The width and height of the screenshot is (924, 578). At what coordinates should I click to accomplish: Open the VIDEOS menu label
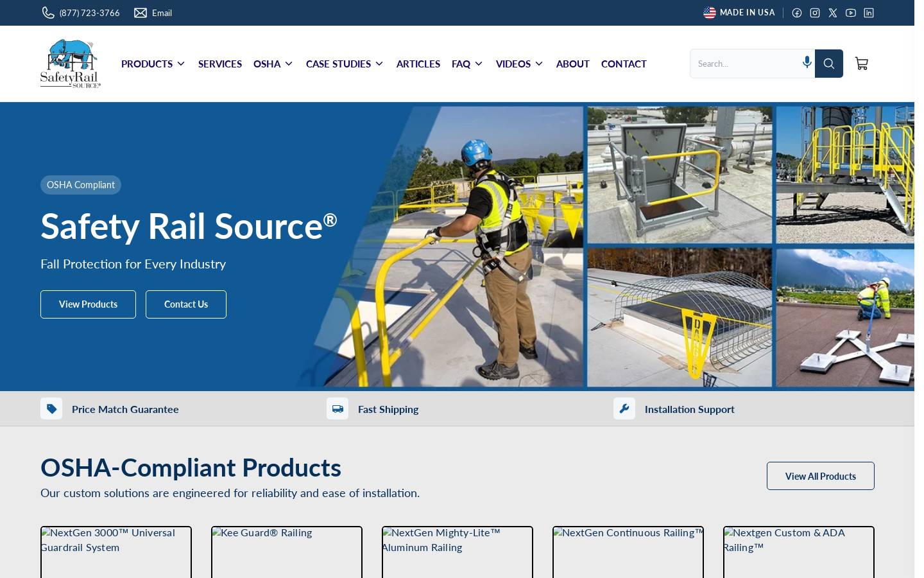[513, 64]
